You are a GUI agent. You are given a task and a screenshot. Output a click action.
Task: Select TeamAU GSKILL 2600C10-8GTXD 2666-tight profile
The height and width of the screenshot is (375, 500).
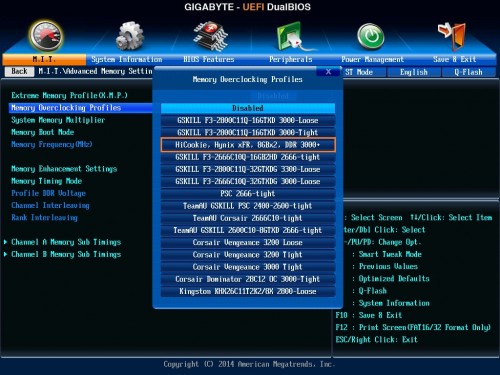coord(248,230)
